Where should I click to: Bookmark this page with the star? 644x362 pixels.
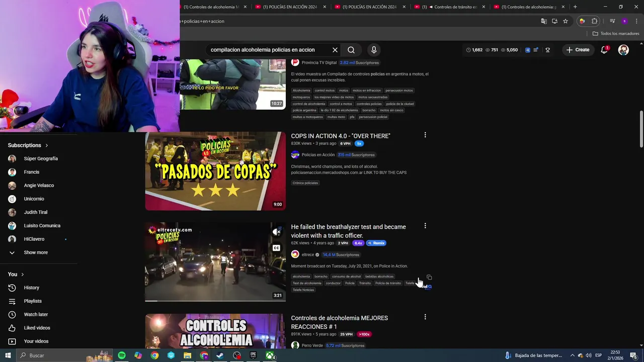[566, 21]
